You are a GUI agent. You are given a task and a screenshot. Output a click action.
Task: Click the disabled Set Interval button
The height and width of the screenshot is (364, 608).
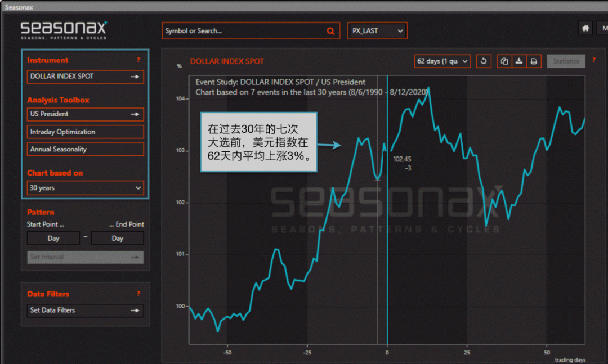tap(86, 257)
